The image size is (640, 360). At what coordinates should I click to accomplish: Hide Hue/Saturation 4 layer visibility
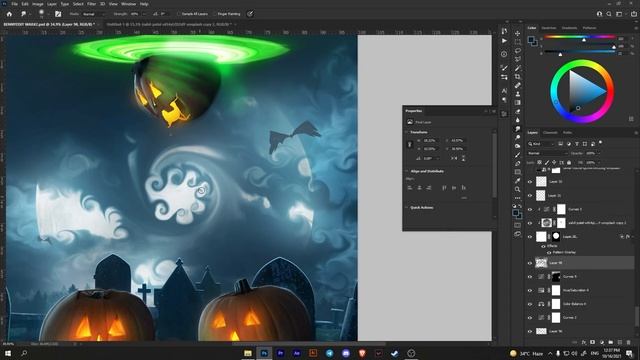[x=530, y=291]
